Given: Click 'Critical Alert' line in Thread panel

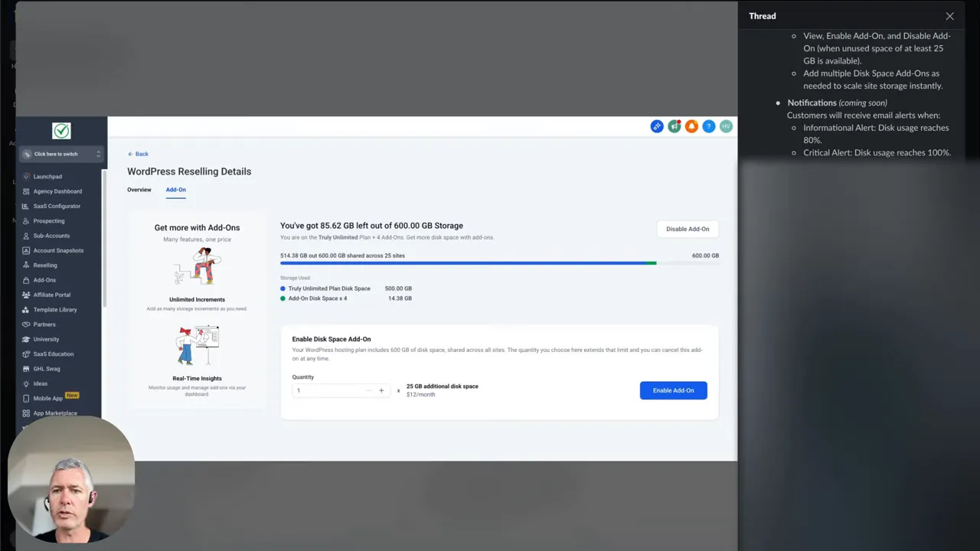Looking at the screenshot, I should [877, 153].
